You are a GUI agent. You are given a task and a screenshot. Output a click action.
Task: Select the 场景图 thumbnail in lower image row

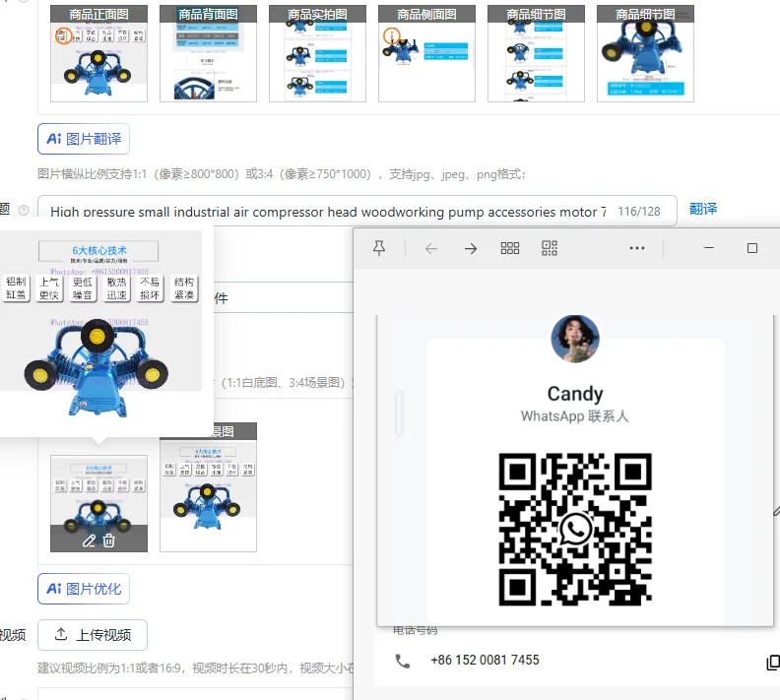[209, 487]
